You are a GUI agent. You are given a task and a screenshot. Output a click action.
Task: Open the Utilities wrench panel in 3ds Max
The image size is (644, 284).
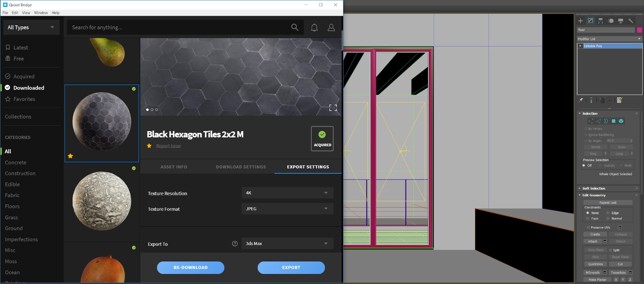pyautogui.click(x=630, y=21)
